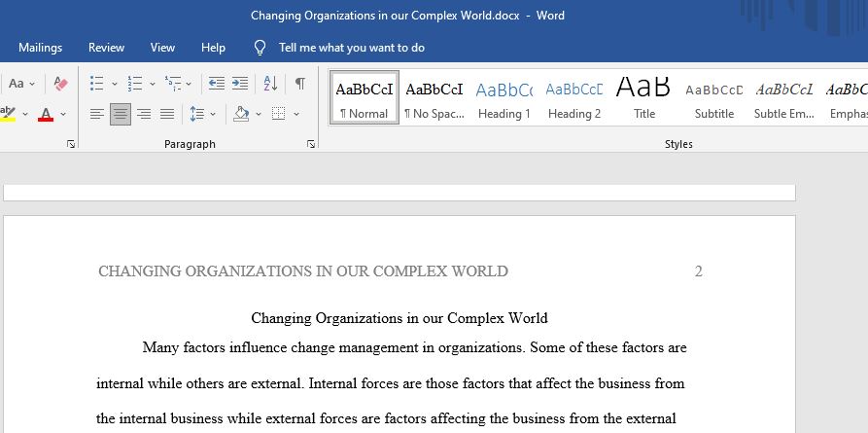This screenshot has width=868, height=433.
Task: Apply multilevel list formatting
Action: coord(173,84)
